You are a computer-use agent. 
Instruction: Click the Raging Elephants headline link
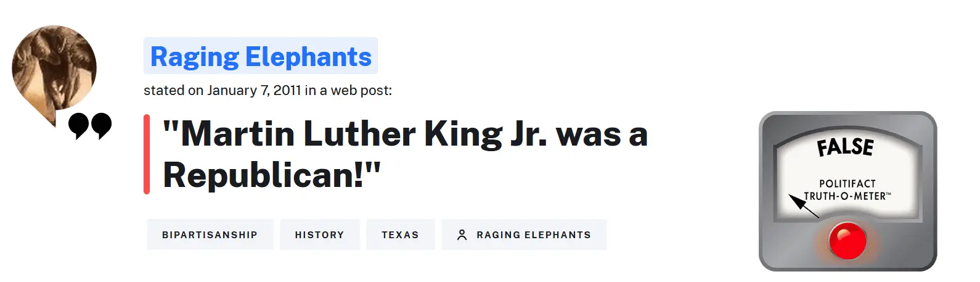coord(261,57)
